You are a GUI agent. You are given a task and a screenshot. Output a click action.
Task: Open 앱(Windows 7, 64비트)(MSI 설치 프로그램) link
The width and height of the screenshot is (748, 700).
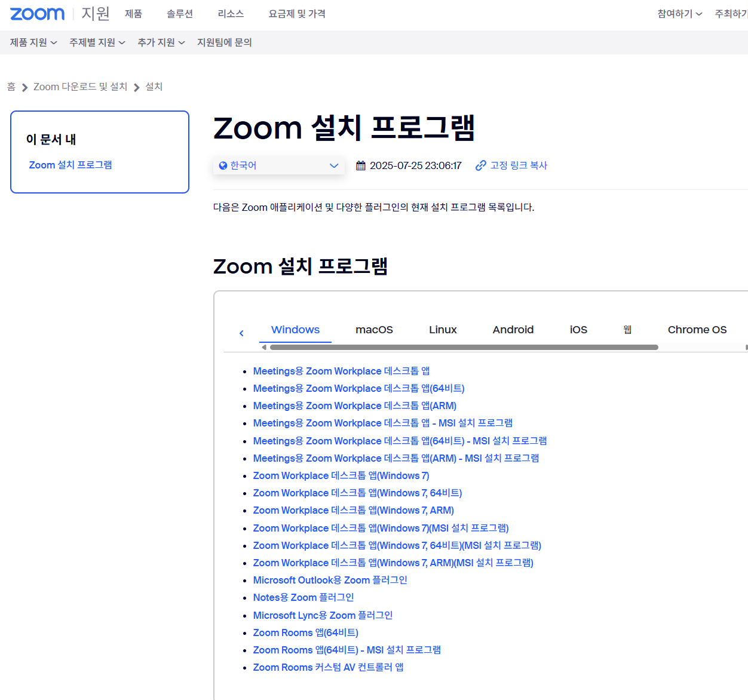397,545
